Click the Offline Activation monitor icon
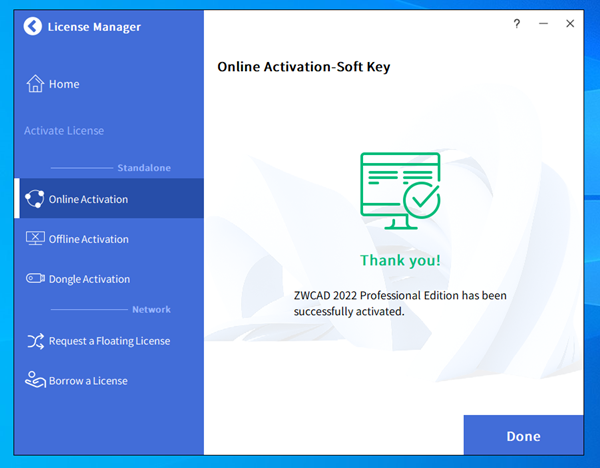This screenshot has height=468, width=600. click(x=35, y=239)
